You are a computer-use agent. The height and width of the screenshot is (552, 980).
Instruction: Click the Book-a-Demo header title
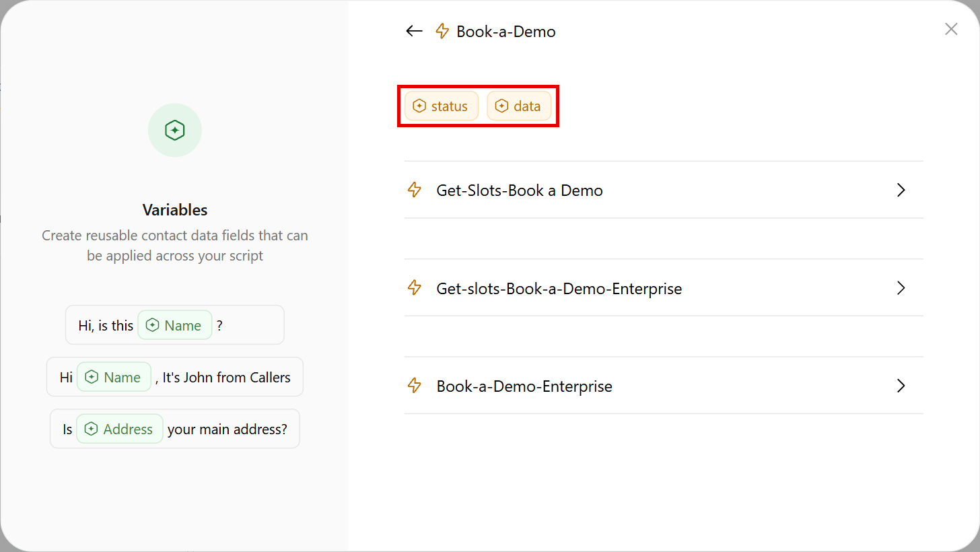point(506,32)
